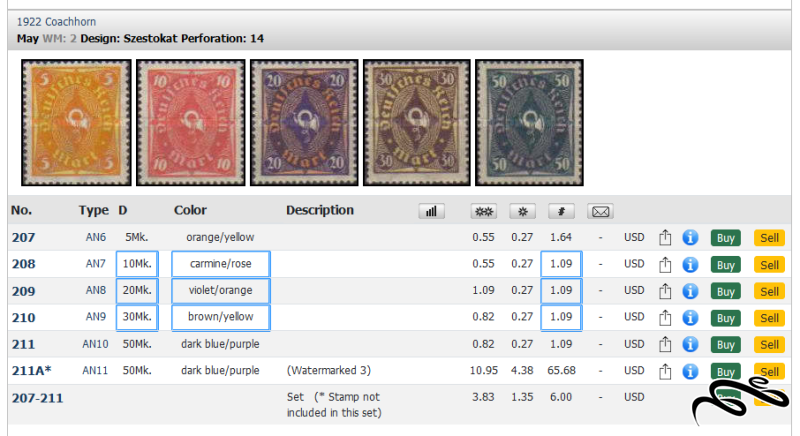
Task: Click the 20Mk. denomination cell
Action: 137,291
